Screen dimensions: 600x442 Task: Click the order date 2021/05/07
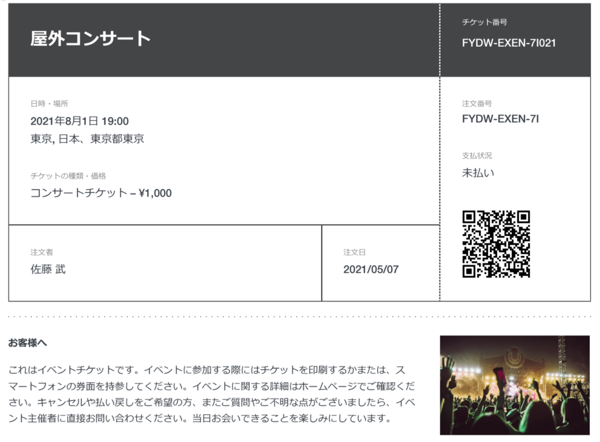371,269
